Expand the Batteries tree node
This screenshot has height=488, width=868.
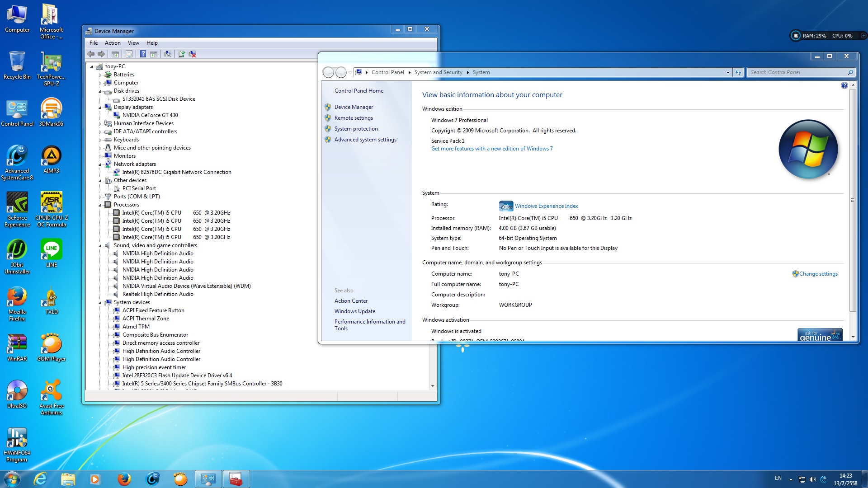click(x=100, y=75)
